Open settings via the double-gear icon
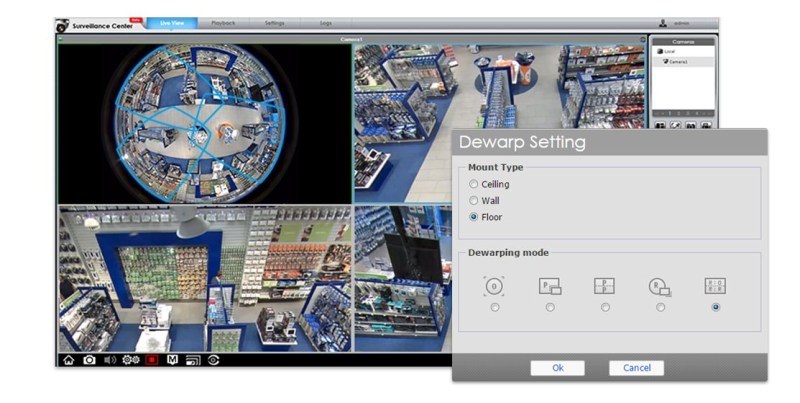Screen dimensions: 800x403 (131, 359)
